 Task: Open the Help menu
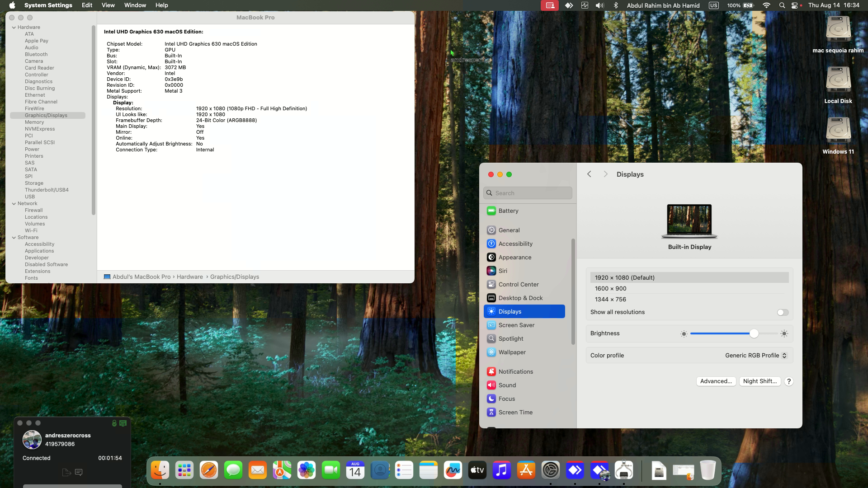coord(161,5)
